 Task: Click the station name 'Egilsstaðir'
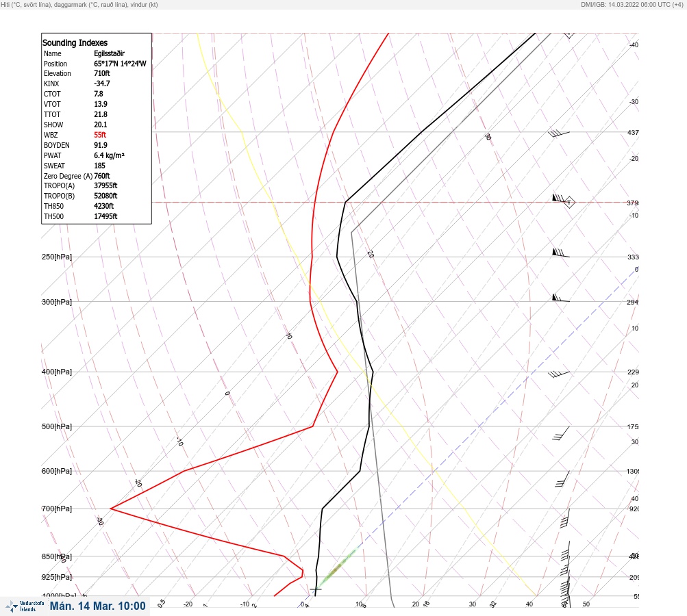(109, 53)
